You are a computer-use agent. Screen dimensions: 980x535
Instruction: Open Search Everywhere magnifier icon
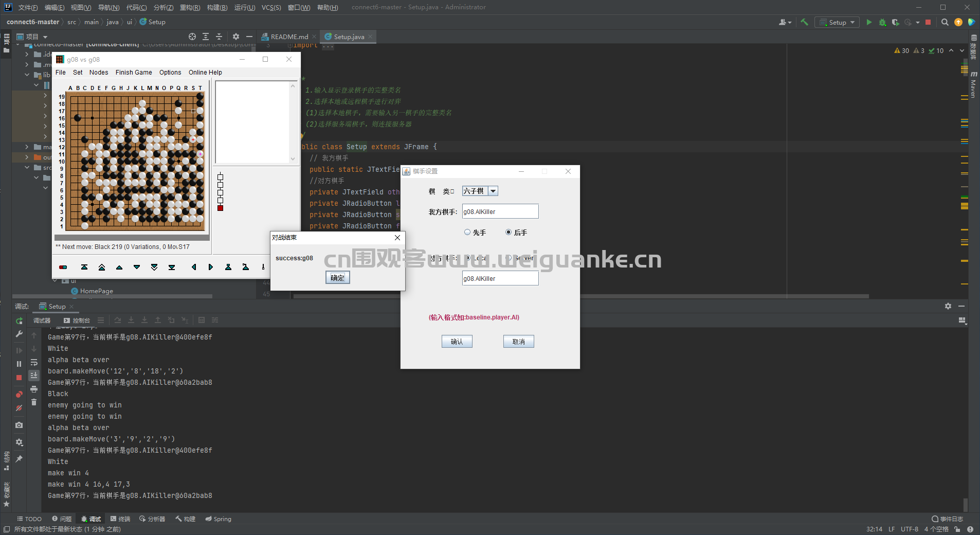point(945,22)
